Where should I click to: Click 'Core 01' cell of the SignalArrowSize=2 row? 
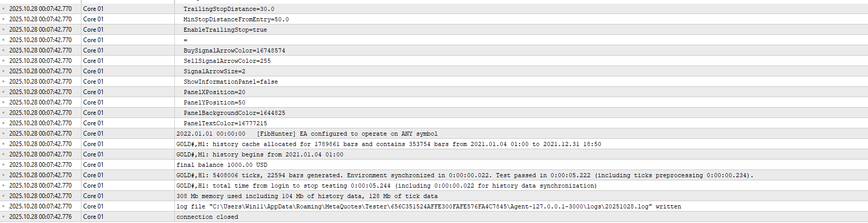tap(93, 71)
